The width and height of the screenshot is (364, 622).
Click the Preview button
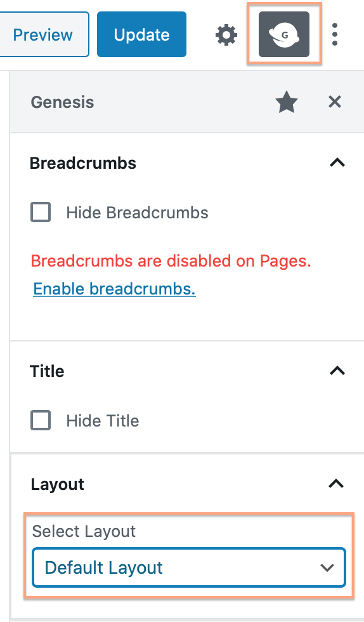pyautogui.click(x=43, y=34)
